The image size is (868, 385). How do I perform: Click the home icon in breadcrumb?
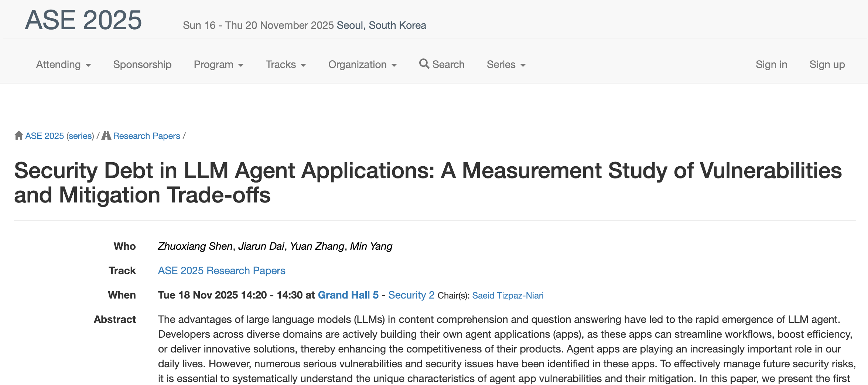point(19,136)
